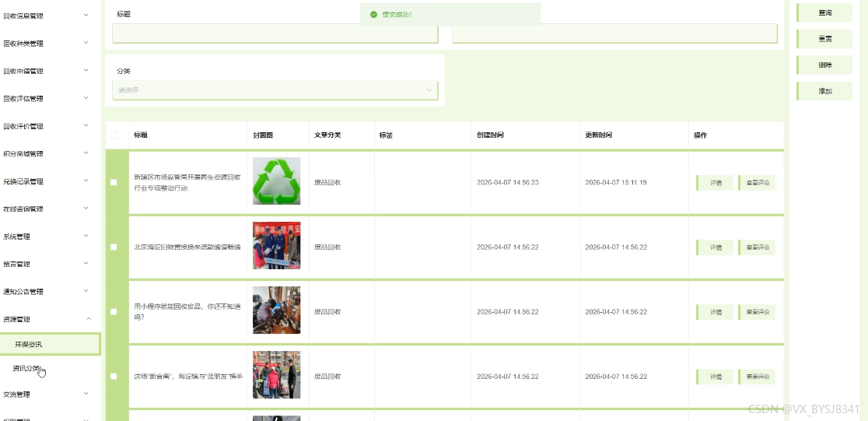This screenshot has height=421, width=868.
Task: Focus the search input right of 标题 field
Action: coord(614,33)
